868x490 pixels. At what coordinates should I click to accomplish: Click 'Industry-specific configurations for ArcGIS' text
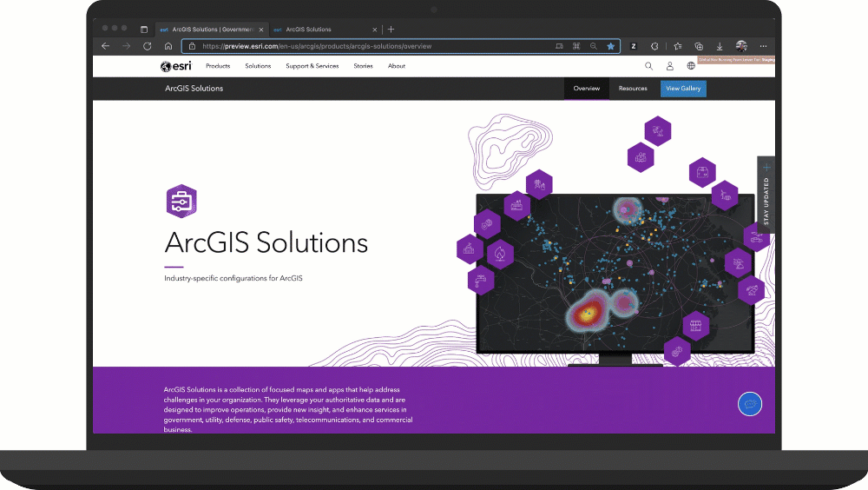pyautogui.click(x=233, y=278)
